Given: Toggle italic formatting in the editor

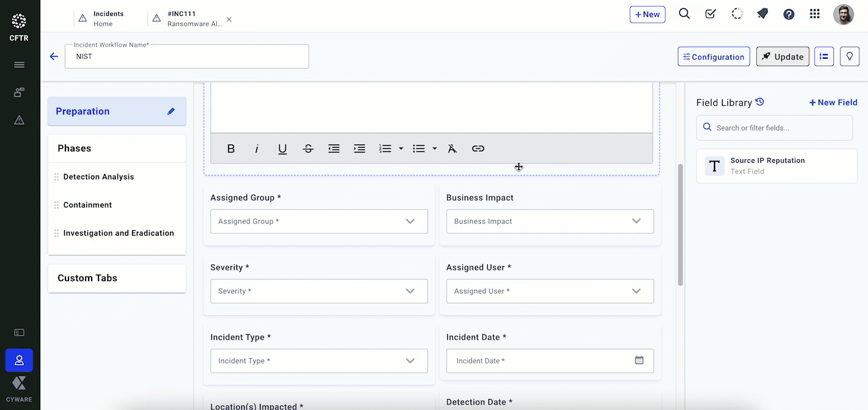Looking at the screenshot, I should coord(257,149).
